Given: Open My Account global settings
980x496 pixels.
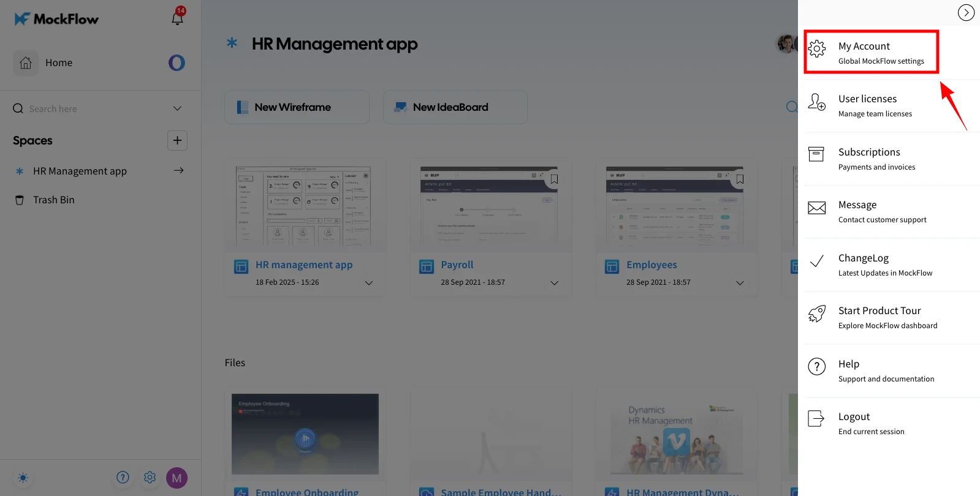Looking at the screenshot, I should point(871,52).
